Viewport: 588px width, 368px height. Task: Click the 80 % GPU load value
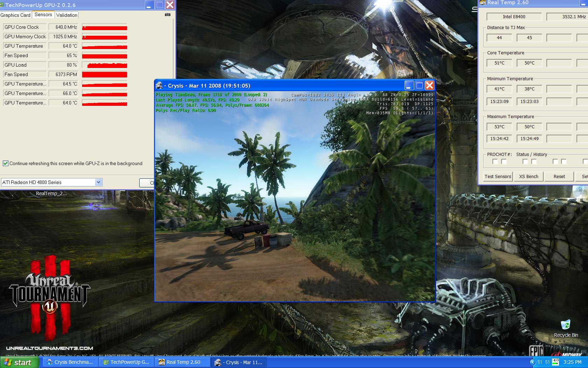(63, 65)
